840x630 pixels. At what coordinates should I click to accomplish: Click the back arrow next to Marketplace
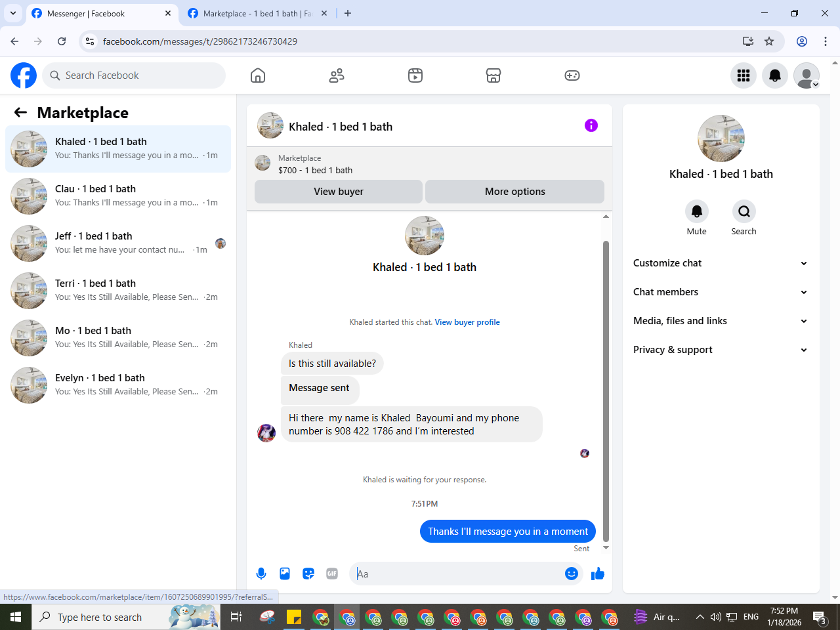20,112
